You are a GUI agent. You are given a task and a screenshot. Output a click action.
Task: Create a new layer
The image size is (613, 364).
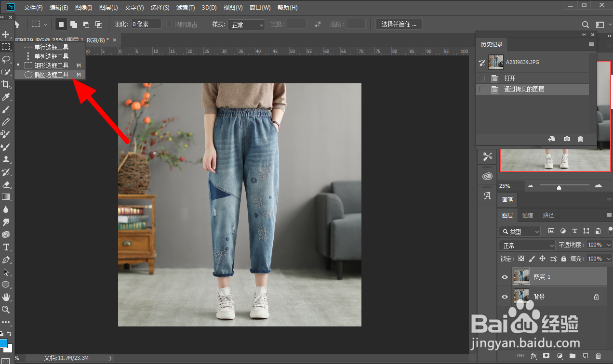pyautogui.click(x=585, y=356)
